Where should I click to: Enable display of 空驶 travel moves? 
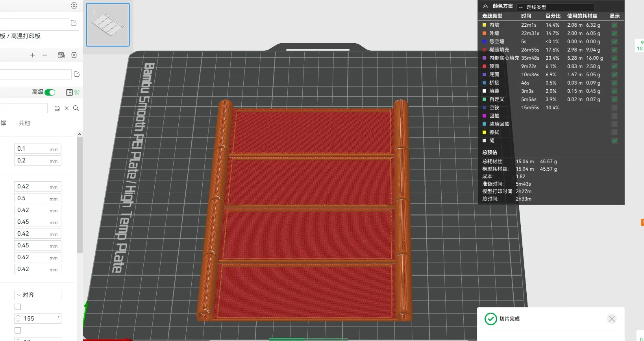pos(614,108)
